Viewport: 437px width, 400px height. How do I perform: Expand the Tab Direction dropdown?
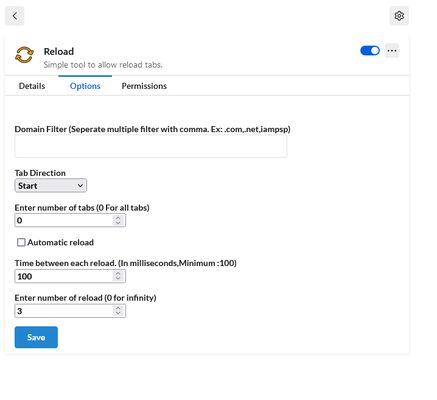point(51,186)
